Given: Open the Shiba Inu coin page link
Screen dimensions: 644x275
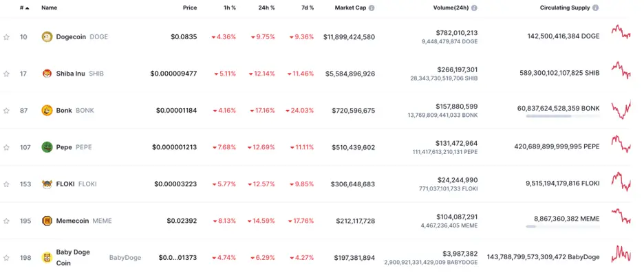Looking at the screenshot, I should pos(71,74).
